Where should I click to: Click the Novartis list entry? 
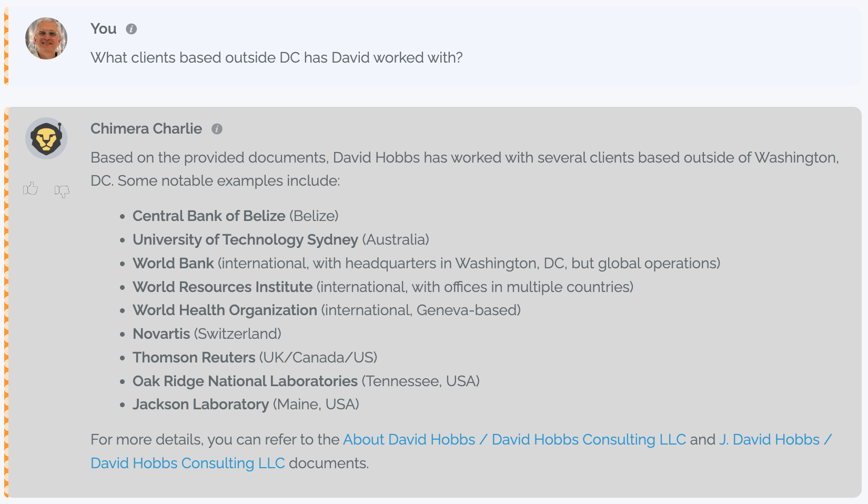(x=207, y=334)
